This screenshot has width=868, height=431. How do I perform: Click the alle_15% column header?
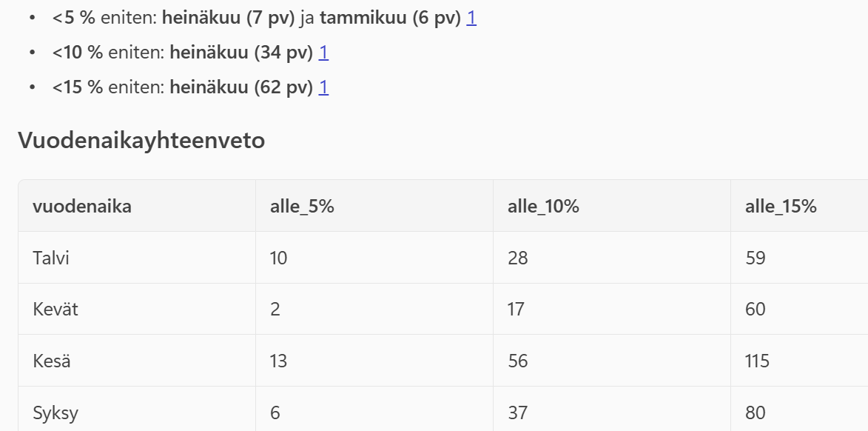pyautogui.click(x=781, y=207)
